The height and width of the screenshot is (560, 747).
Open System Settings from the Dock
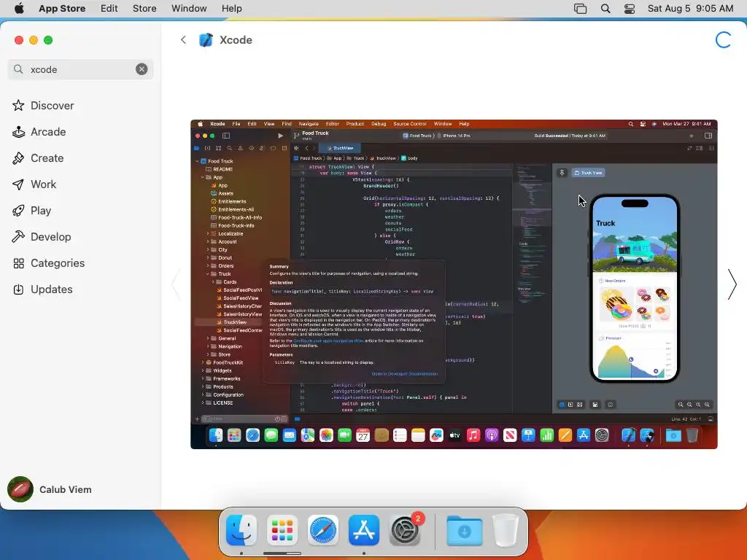(x=405, y=530)
